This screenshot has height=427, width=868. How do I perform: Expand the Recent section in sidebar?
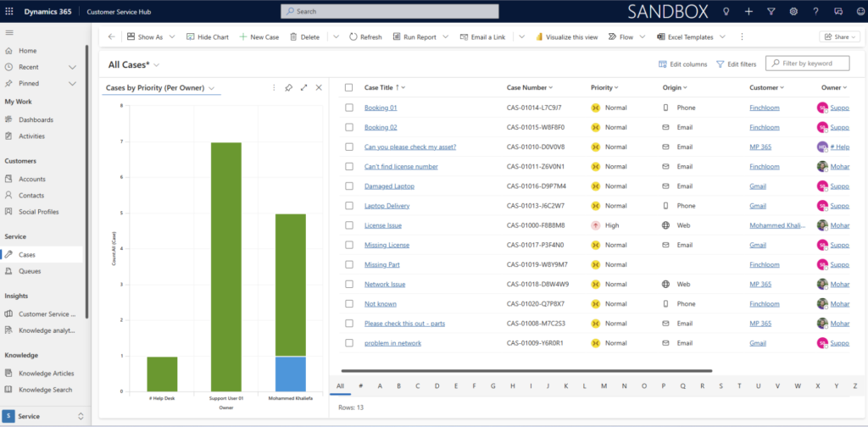72,67
